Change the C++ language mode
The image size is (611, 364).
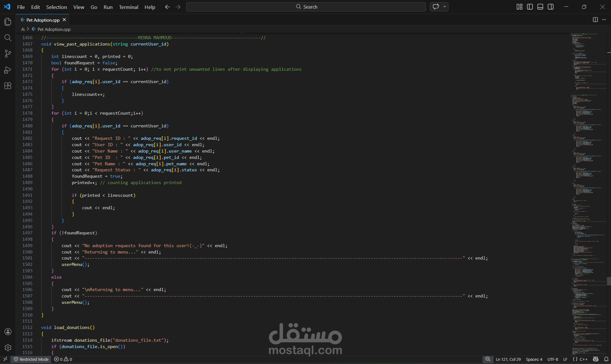point(583,359)
